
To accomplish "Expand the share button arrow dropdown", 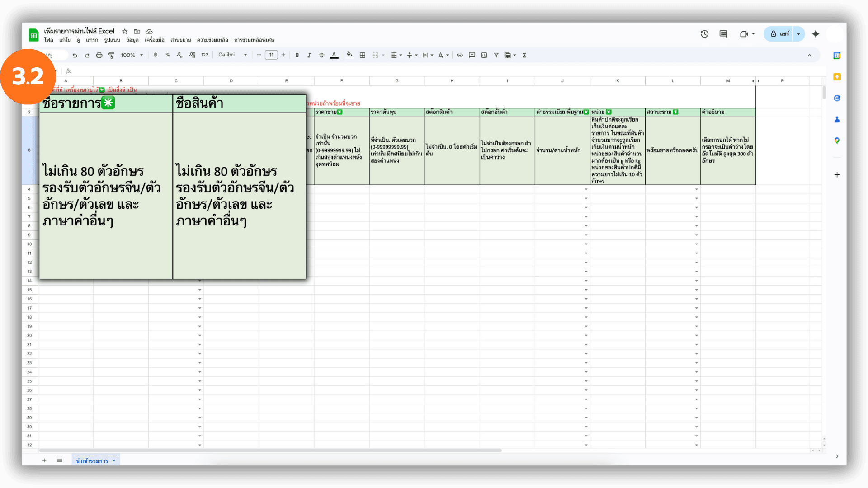I will tap(799, 34).
